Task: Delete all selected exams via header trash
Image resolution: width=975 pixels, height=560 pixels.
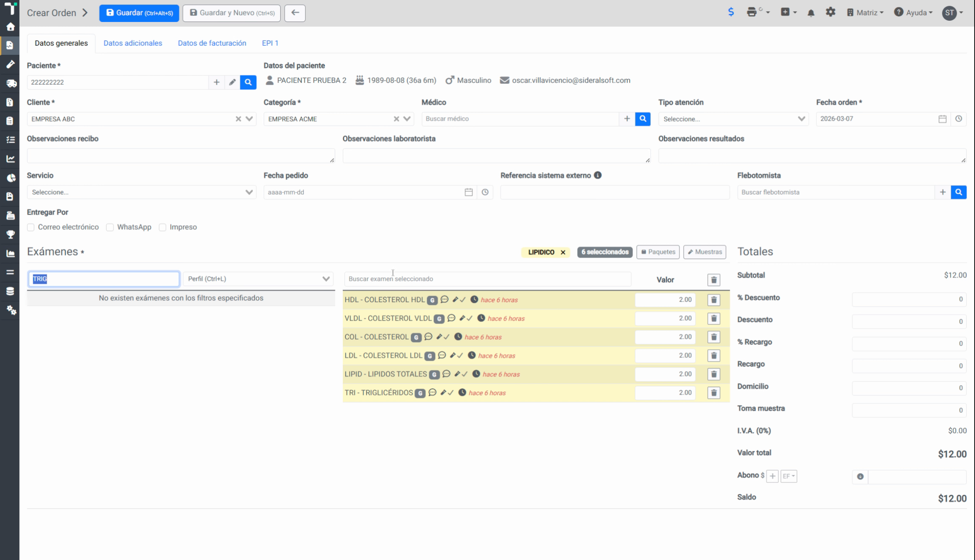Action: [714, 280]
